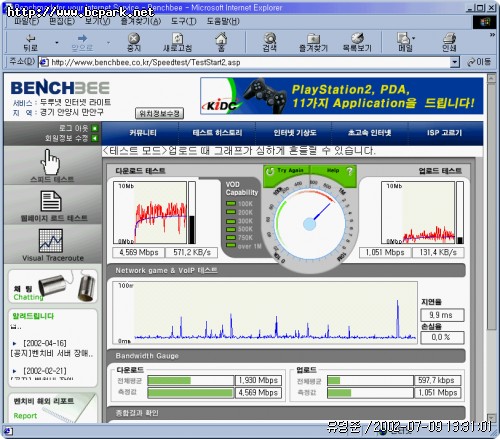Screen dimensions: 500x439
Task: Click the Print (인쇄) toolbar icon
Action: click(x=449, y=38)
